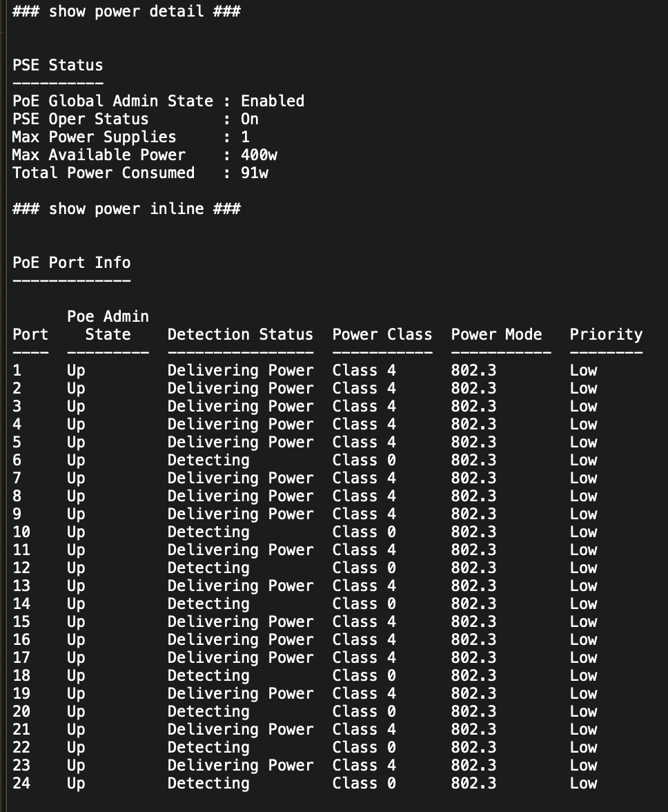Click the Max Available Power "400w" value
This screenshot has width=668, height=812.
[259, 155]
